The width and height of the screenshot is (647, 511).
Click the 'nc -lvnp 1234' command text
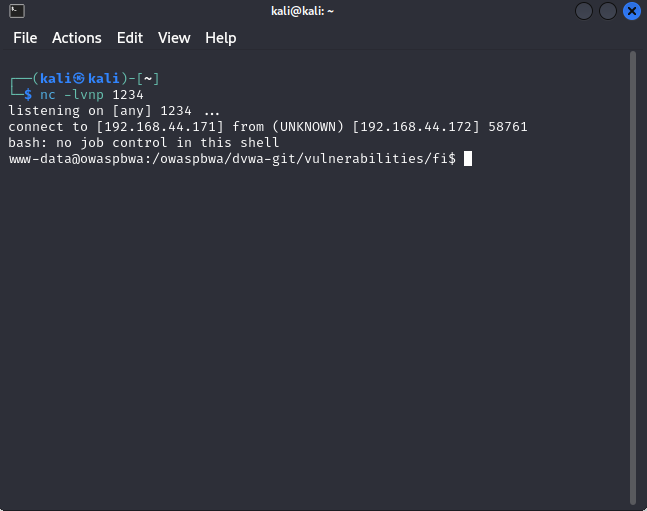(x=92, y=95)
